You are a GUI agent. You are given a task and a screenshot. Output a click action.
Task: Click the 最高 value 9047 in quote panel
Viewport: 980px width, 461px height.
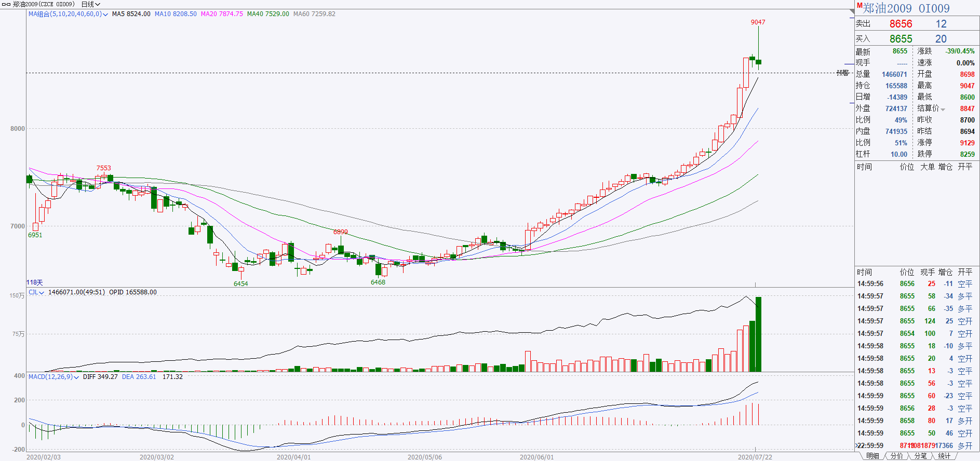(967, 86)
